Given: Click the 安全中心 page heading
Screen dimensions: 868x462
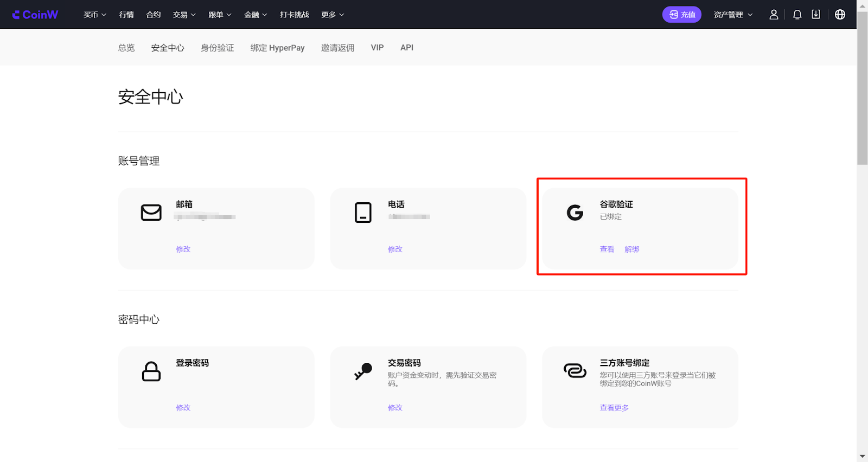Looking at the screenshot, I should point(151,97).
